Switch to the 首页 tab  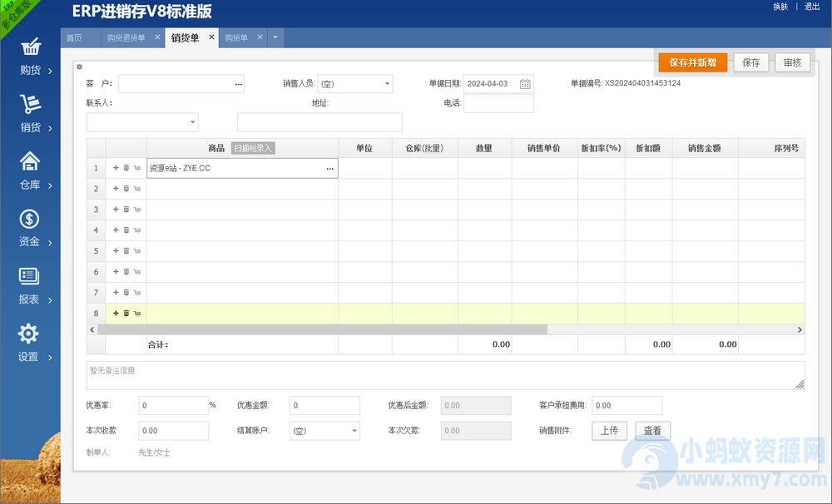74,37
